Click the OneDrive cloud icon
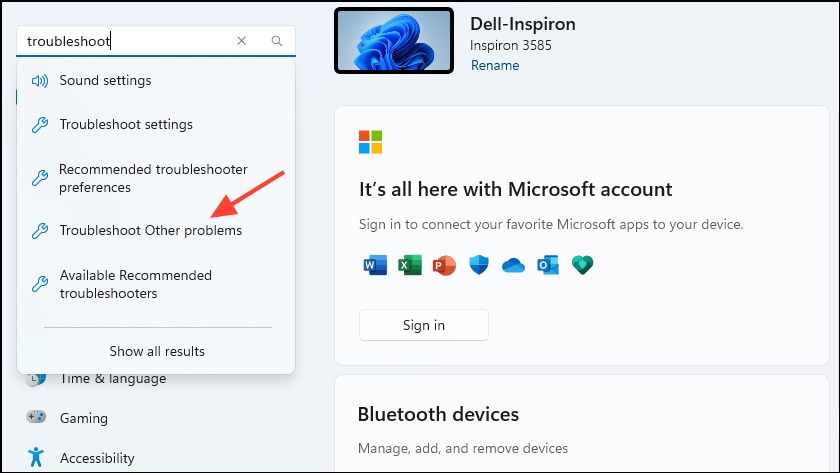 tap(513, 265)
